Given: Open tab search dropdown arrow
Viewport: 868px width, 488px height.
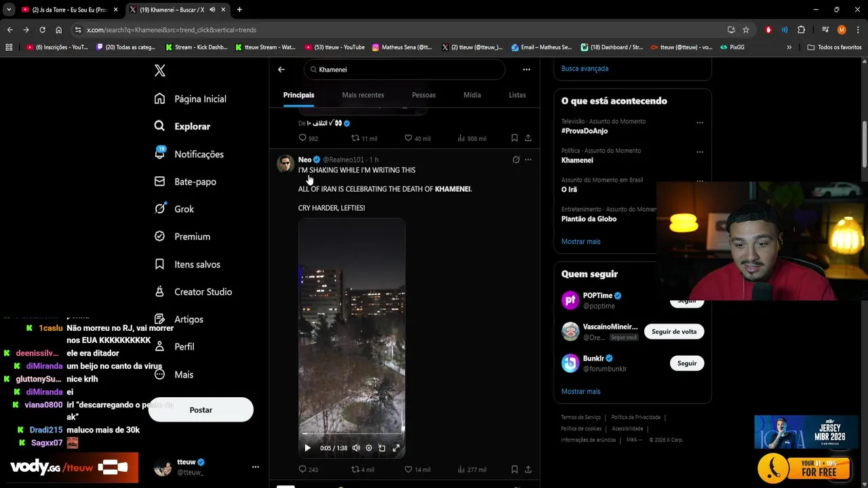Looking at the screenshot, I should (8, 9).
